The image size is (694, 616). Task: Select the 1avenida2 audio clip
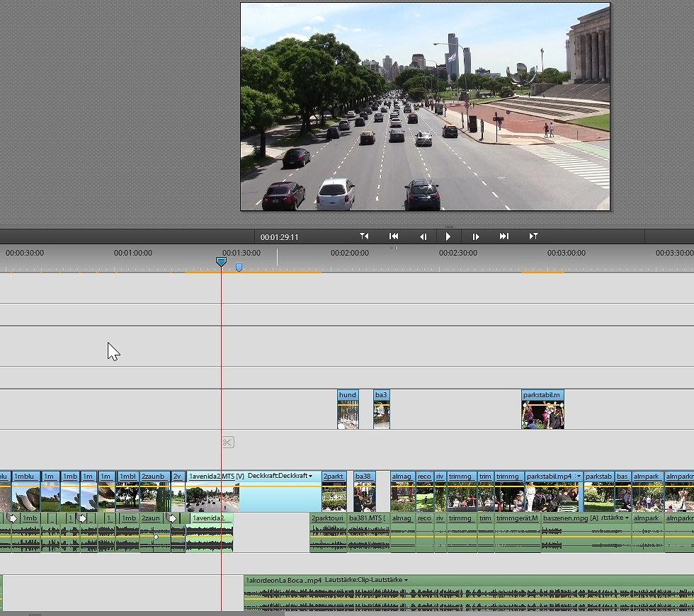click(x=210, y=532)
